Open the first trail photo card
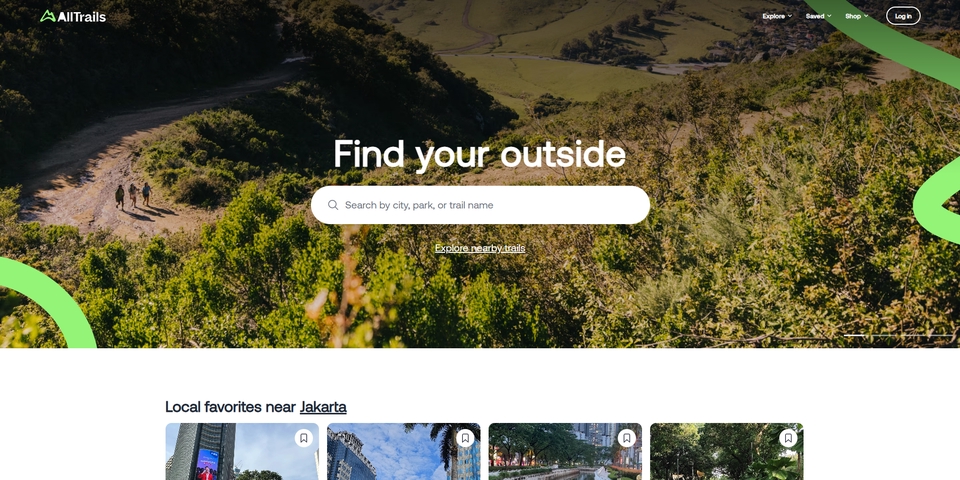The height and width of the screenshot is (480, 960). click(x=242, y=452)
